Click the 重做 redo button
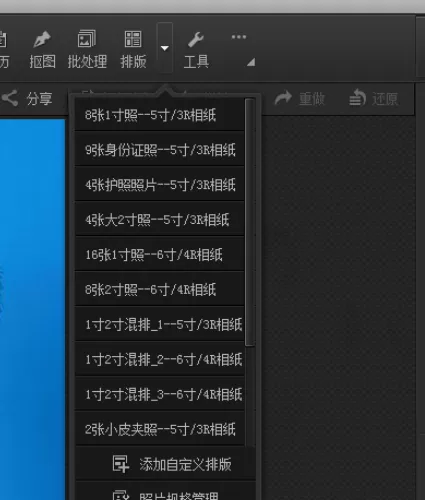The image size is (425, 500). [299, 99]
